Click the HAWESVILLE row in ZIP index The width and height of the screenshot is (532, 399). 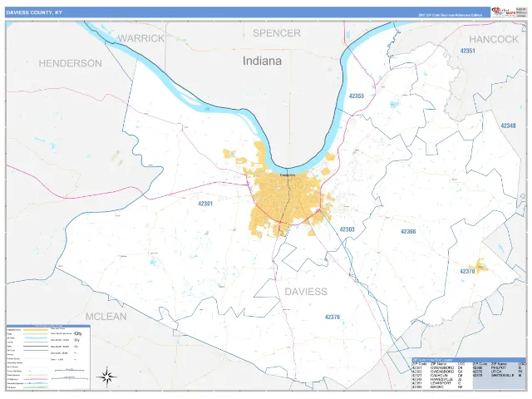[x=437, y=379]
